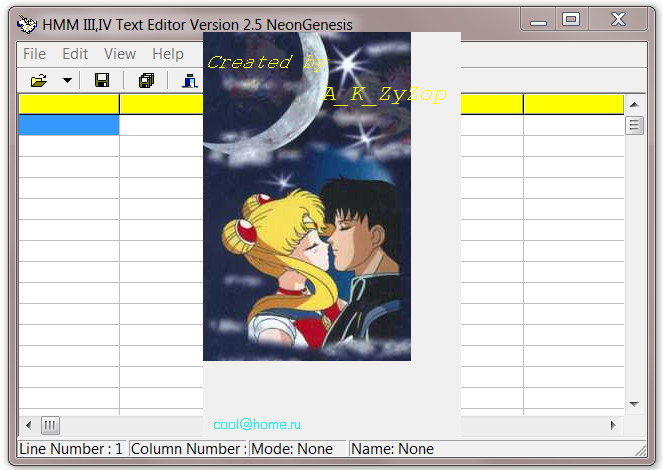Click the rightmost yellow column header
663x470 pixels.
point(574,104)
